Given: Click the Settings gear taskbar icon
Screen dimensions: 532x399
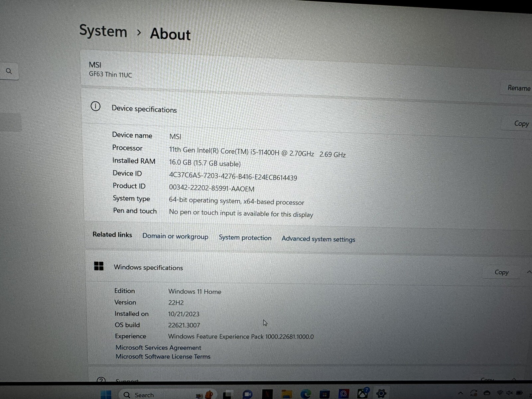Looking at the screenshot, I should [x=381, y=393].
